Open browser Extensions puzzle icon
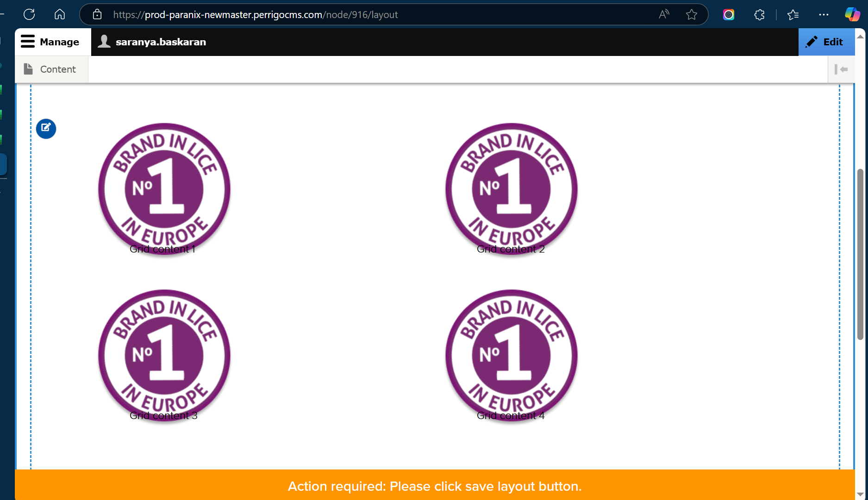Image resolution: width=868 pixels, height=500 pixels. coord(759,14)
